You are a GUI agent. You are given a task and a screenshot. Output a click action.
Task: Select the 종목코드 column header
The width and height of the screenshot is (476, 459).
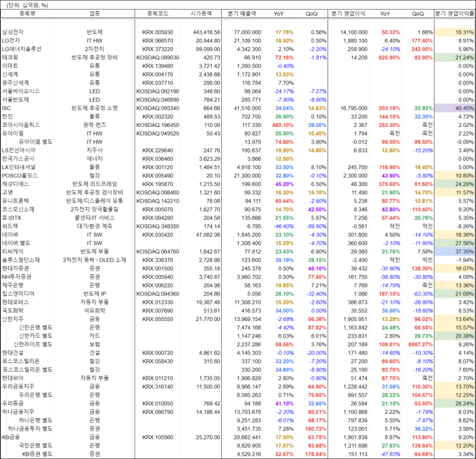(158, 14)
